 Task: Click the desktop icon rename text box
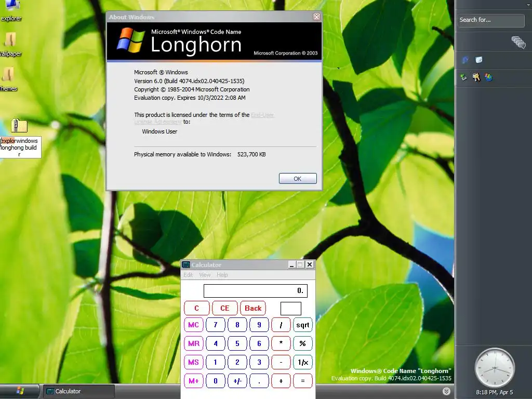(x=20, y=147)
